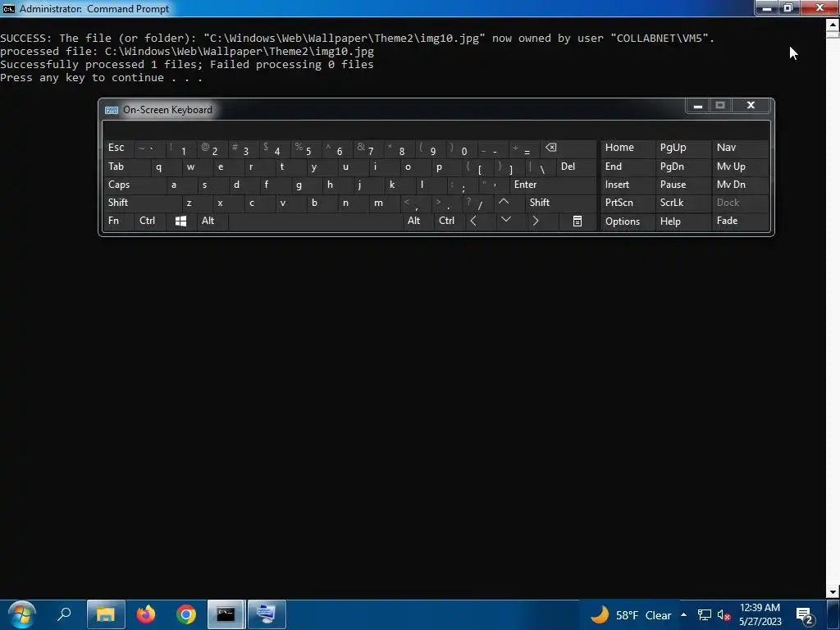Screen dimensions: 840x630
Task: Move keyboard down with Mv Dn
Action: 740,185
